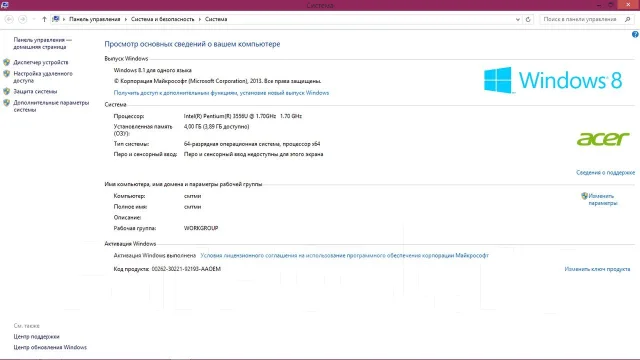Click shield icon beside Изменить параметры

(584, 196)
